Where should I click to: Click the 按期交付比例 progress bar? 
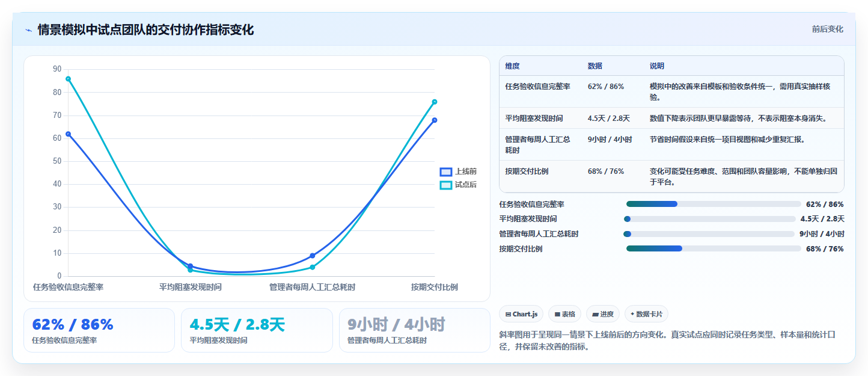[x=714, y=248]
